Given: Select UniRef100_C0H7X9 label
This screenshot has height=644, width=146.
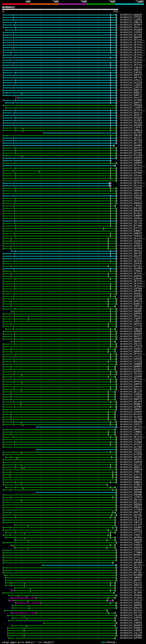Looking at the screenshot, I should (x=131, y=87).
